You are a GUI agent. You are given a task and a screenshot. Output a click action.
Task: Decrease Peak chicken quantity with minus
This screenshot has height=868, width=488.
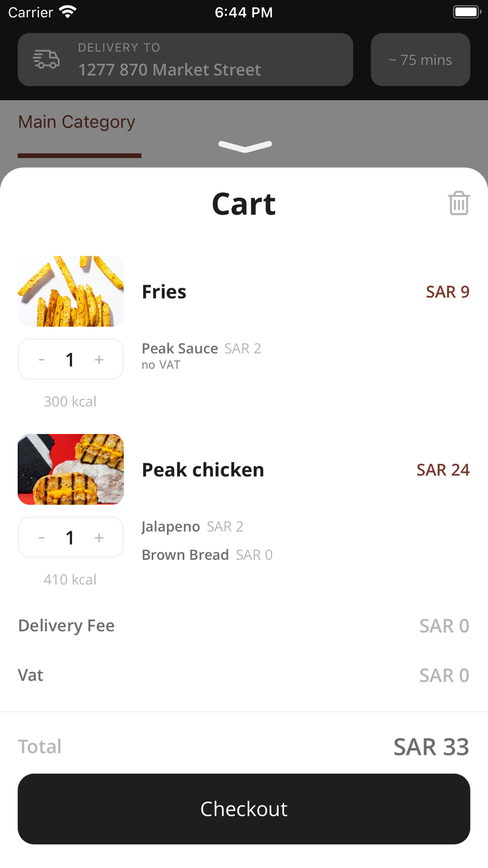pos(42,538)
